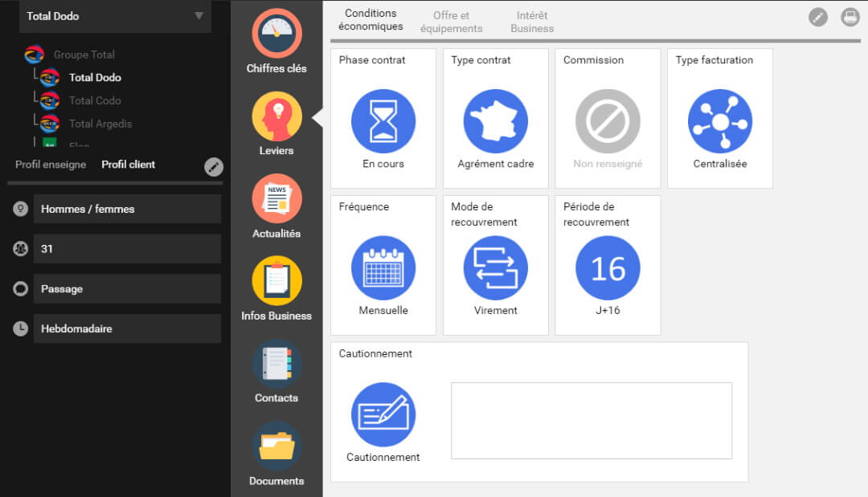This screenshot has width=868, height=497.
Task: Click the Centralisée network icon
Action: (x=720, y=121)
